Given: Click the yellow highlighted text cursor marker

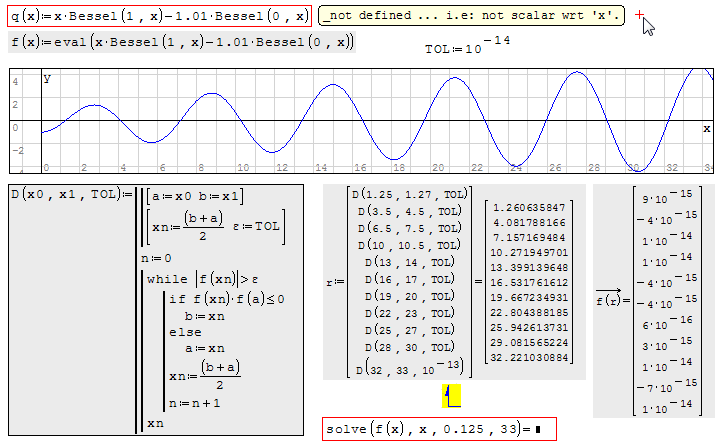Looking at the screenshot, I should 452,397.
